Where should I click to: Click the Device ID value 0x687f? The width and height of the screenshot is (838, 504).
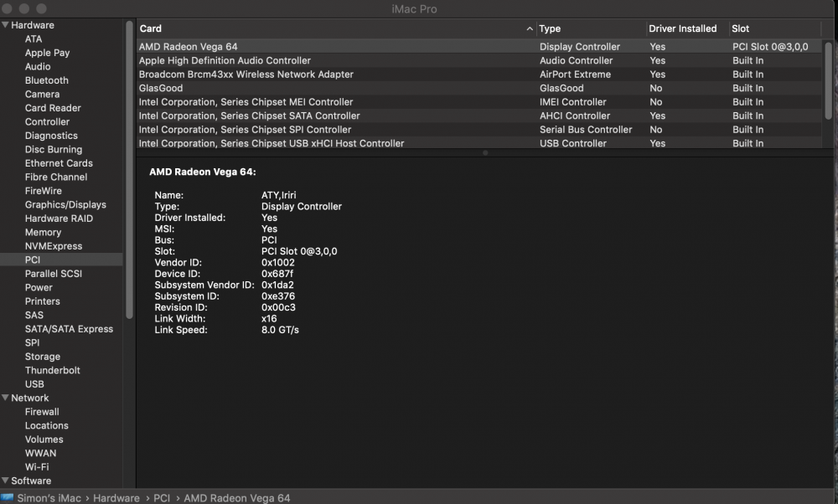point(277,274)
